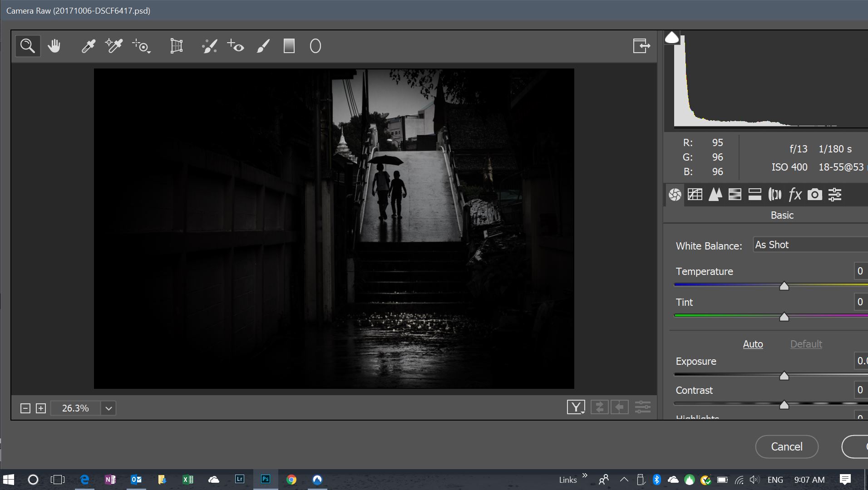
Task: Select the Adjustment Brush tool
Action: [x=263, y=45]
